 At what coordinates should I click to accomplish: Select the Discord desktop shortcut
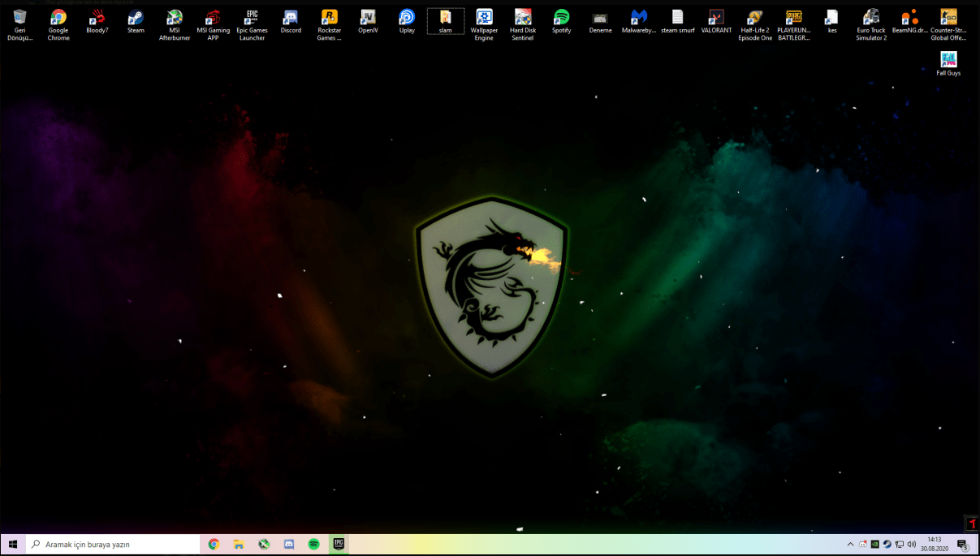click(x=291, y=22)
